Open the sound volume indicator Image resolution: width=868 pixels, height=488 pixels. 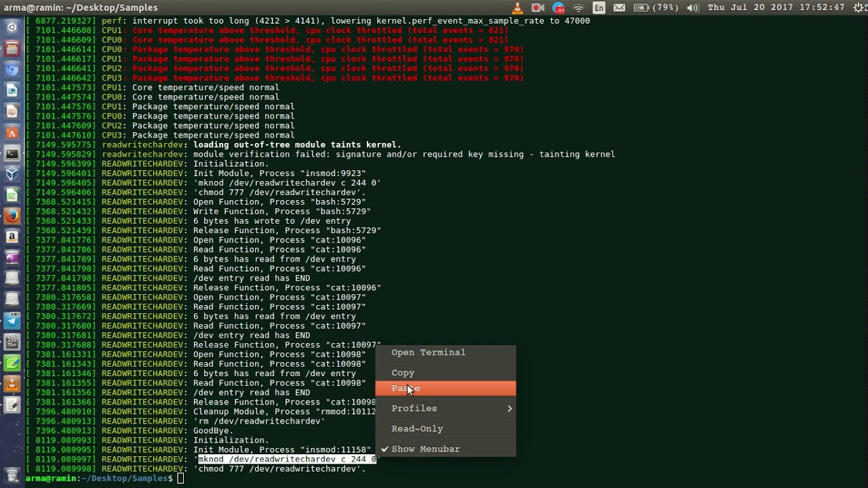click(x=692, y=7)
